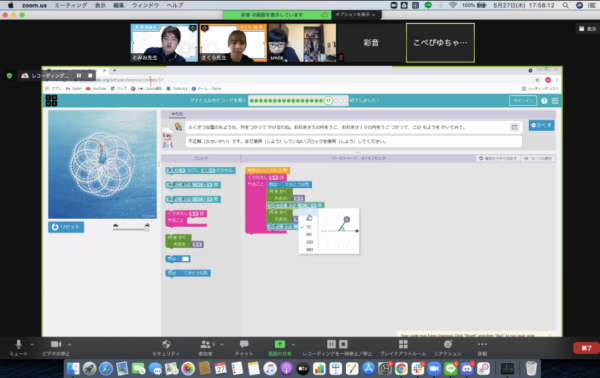Click the green screen share icon

[280, 344]
